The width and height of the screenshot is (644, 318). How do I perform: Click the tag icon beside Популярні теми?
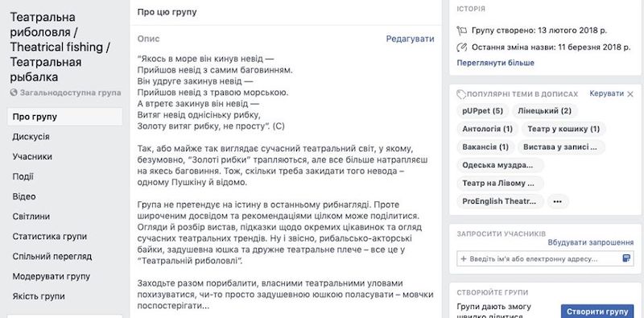(461, 94)
